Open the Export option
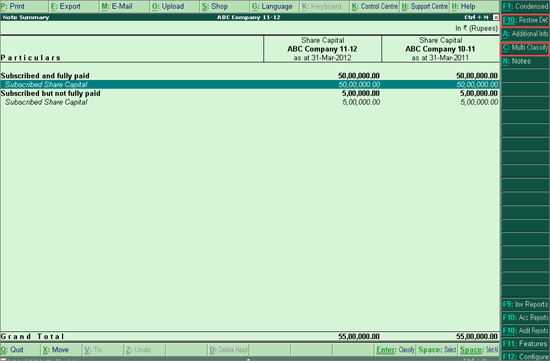550x361 pixels. pyautogui.click(x=74, y=6)
